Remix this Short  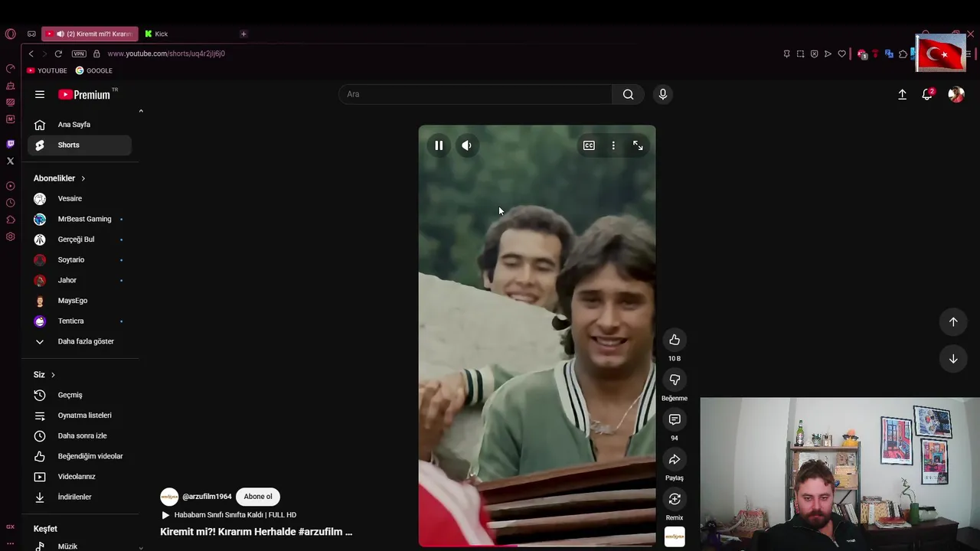click(x=675, y=499)
